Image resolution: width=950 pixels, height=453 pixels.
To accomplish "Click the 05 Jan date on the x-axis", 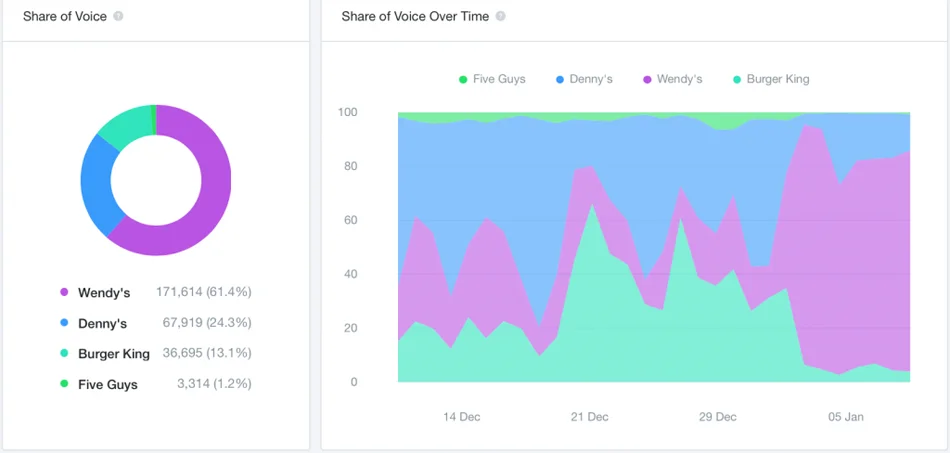I will (846, 416).
